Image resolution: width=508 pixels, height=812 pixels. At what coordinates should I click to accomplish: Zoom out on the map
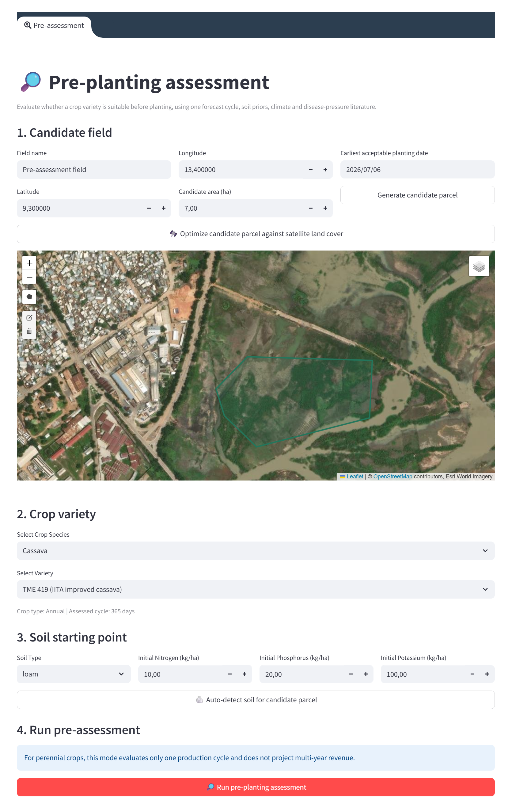click(29, 277)
